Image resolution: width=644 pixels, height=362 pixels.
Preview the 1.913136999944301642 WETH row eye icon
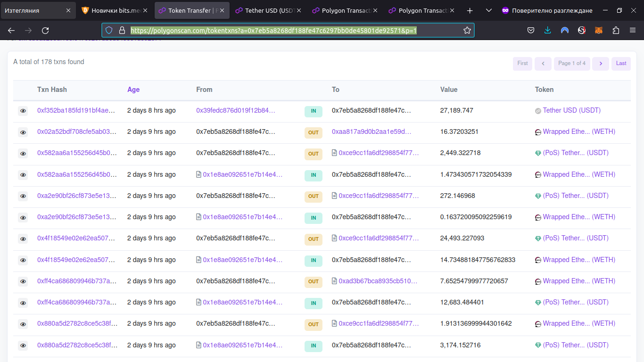pos(23,324)
